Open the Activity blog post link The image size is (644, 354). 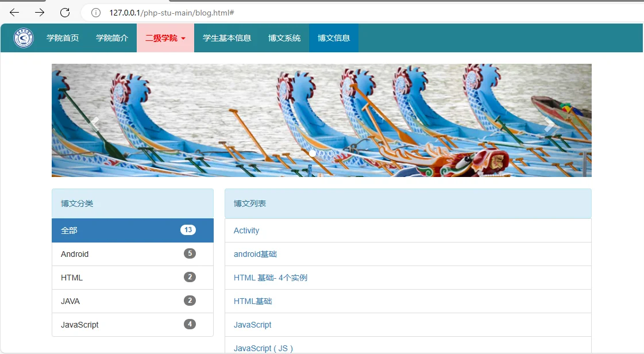pyautogui.click(x=246, y=230)
